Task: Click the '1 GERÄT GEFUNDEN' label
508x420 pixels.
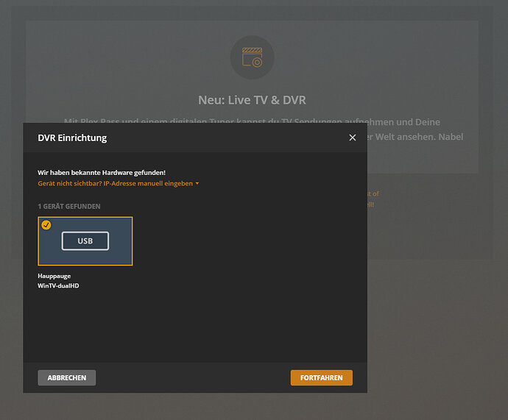Action: pyautogui.click(x=69, y=207)
